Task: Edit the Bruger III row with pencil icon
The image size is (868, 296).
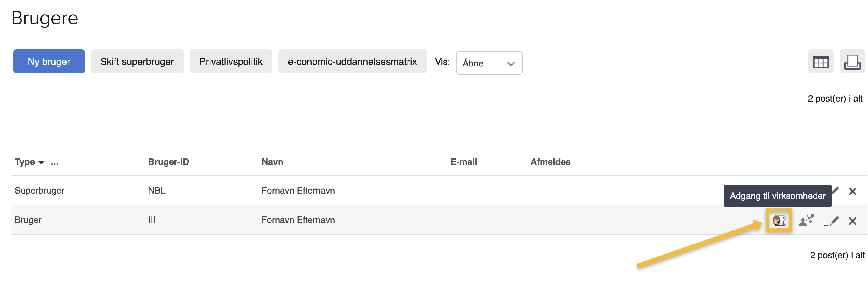Action: coord(832,221)
